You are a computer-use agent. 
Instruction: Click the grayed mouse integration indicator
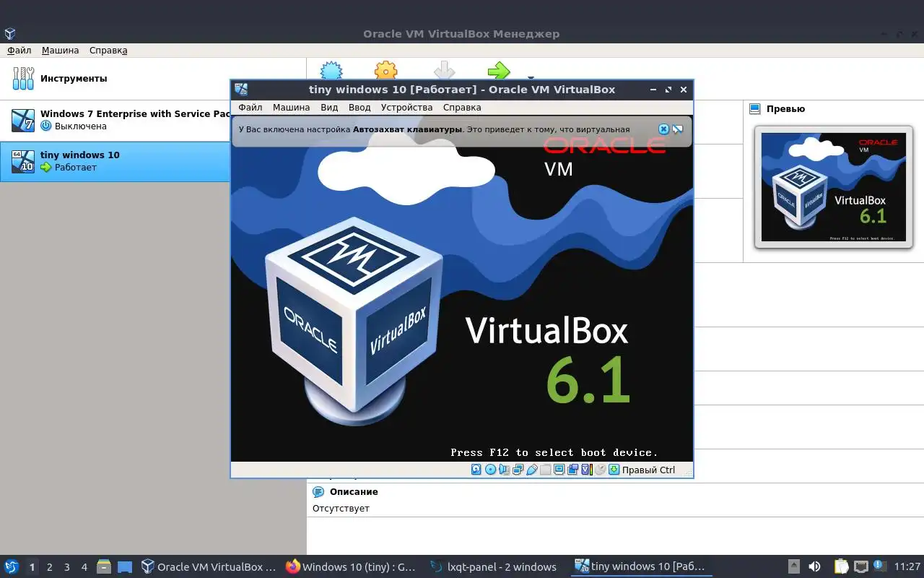point(600,470)
